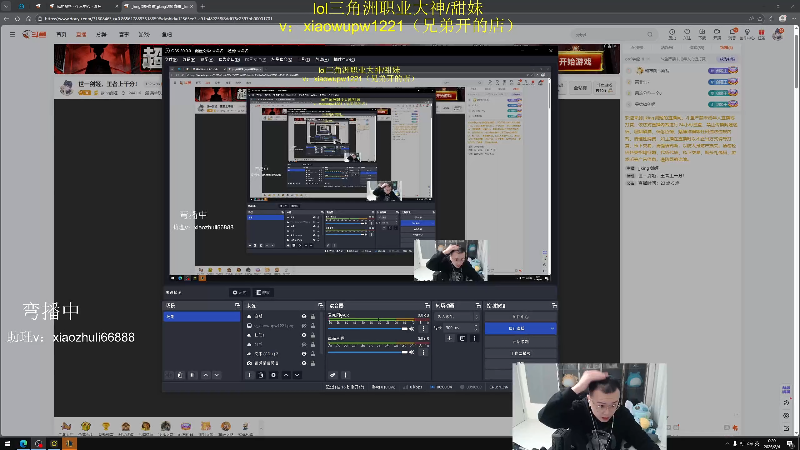
Task: Select display capture row in Sources
Action: (280, 326)
